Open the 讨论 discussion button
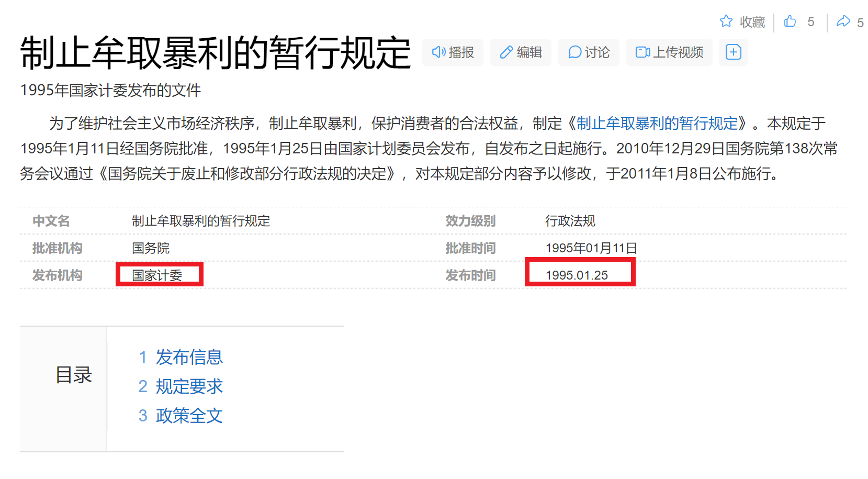Screen dimensions: 868x479 [x=589, y=52]
